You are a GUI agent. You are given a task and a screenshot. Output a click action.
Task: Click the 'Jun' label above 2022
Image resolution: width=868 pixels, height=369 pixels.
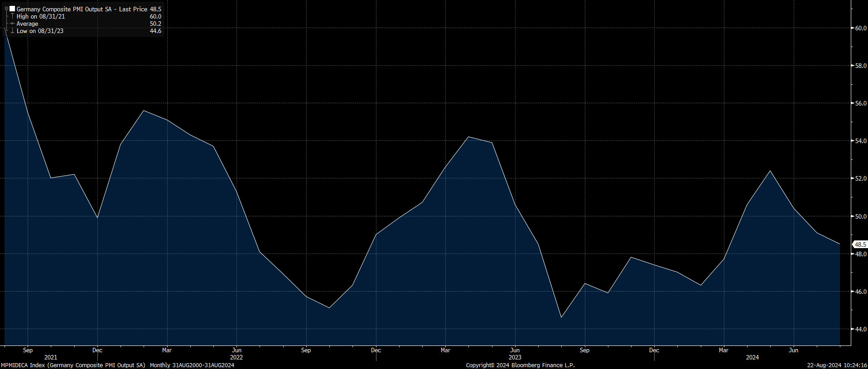pos(236,350)
